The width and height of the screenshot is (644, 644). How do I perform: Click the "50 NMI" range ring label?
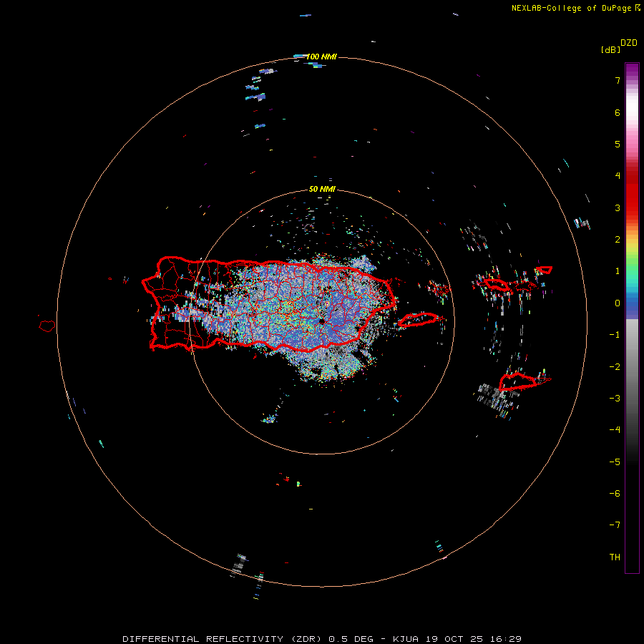[322, 190]
